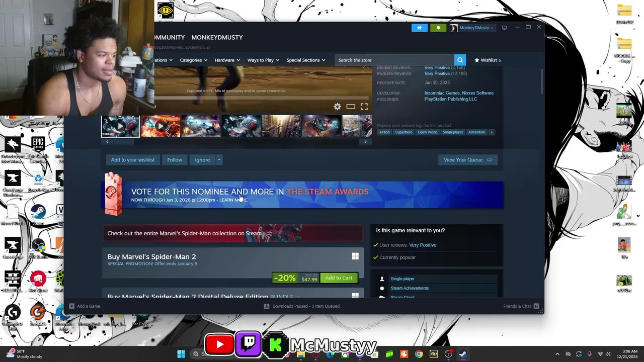Image resolution: width=644 pixels, height=362 pixels.
Task: Open Steam notifications bell
Action: pyautogui.click(x=438, y=28)
